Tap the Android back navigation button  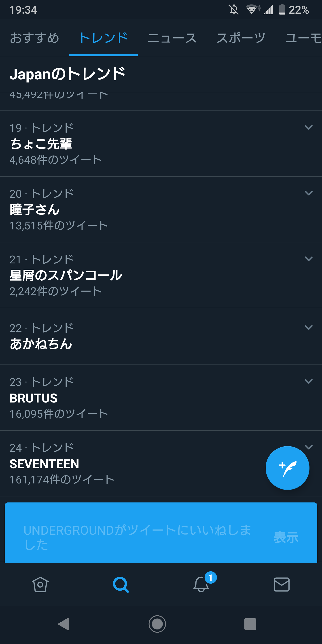point(64,624)
